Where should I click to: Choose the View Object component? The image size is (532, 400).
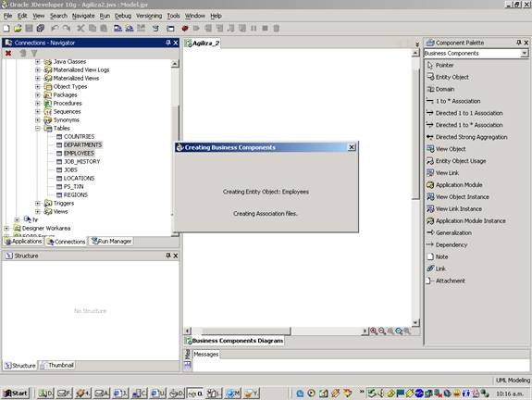coord(446,149)
